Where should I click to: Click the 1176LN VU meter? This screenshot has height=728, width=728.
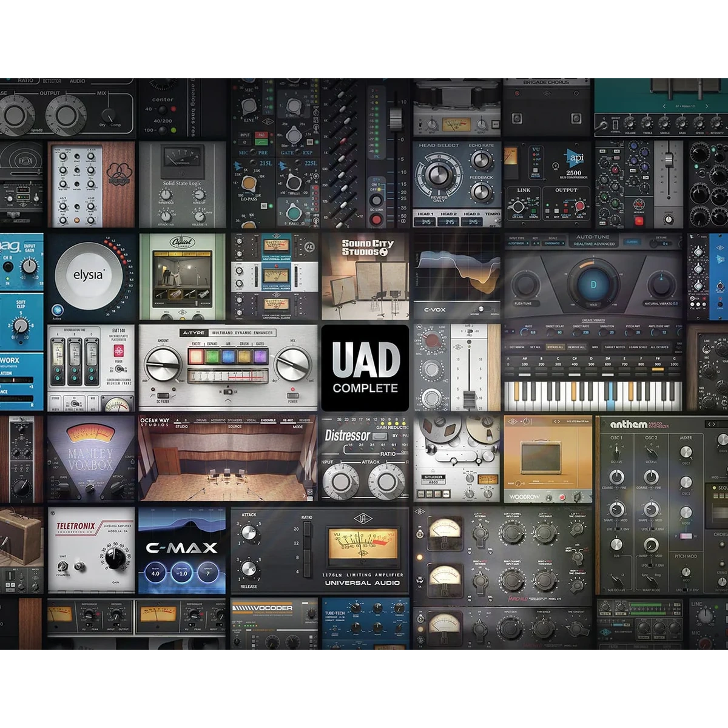(x=363, y=544)
